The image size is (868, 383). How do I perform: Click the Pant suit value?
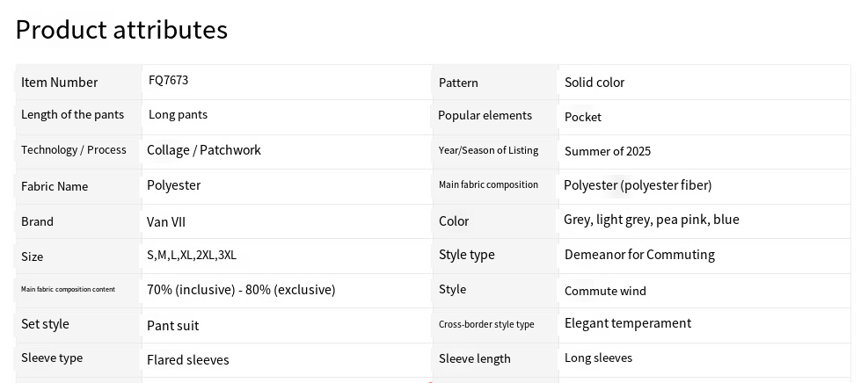point(172,326)
